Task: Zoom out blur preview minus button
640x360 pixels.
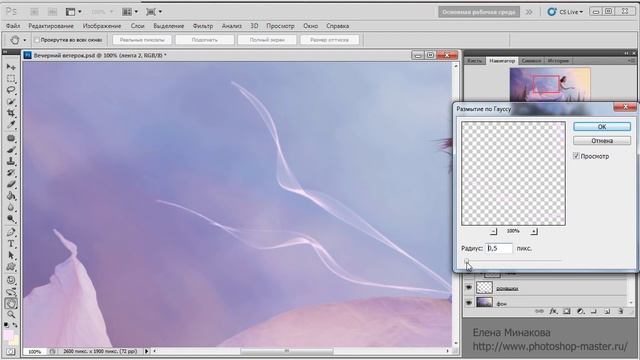Action: tap(493, 231)
